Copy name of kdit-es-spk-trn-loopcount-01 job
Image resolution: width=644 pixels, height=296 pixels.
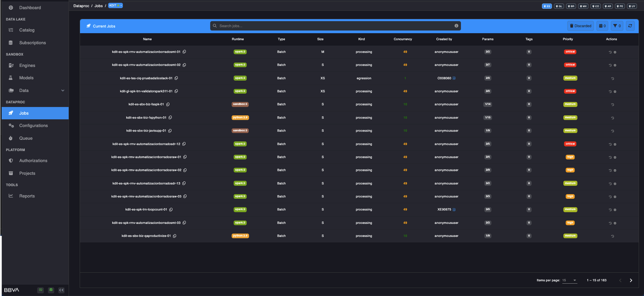(x=171, y=210)
